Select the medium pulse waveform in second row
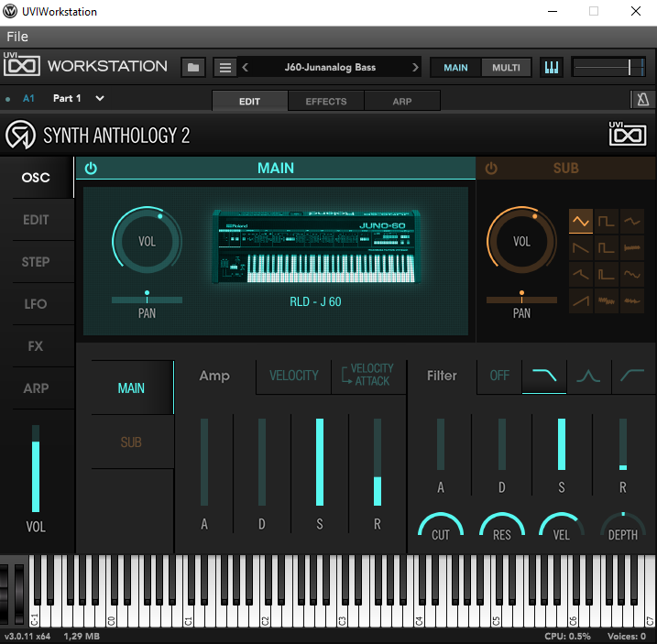The width and height of the screenshot is (657, 644). (606, 247)
